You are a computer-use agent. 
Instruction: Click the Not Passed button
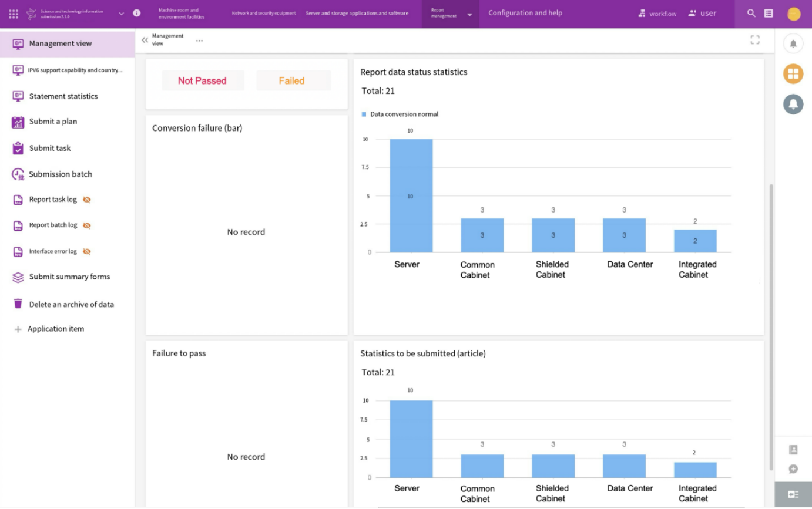click(203, 80)
